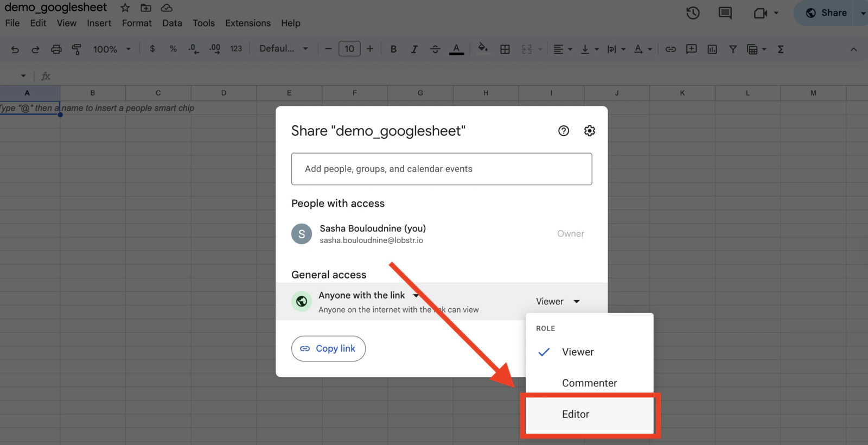Insert a comment from toolbar
The width and height of the screenshot is (868, 445).
691,49
